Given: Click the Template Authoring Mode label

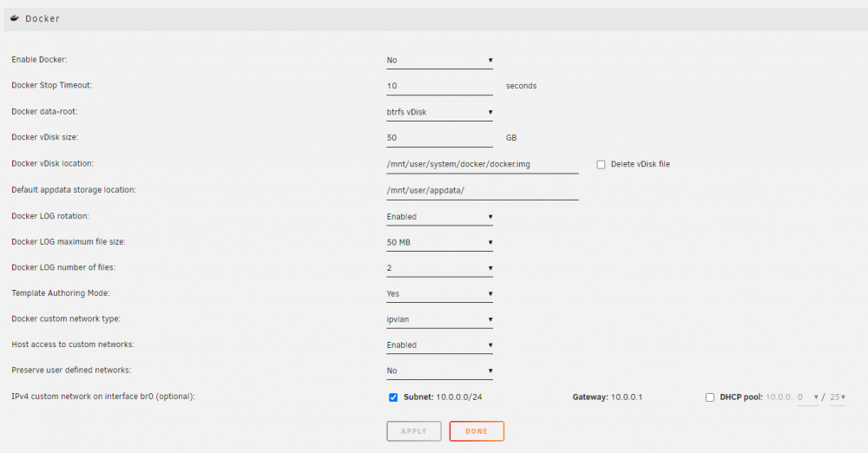Looking at the screenshot, I should pyautogui.click(x=61, y=293).
